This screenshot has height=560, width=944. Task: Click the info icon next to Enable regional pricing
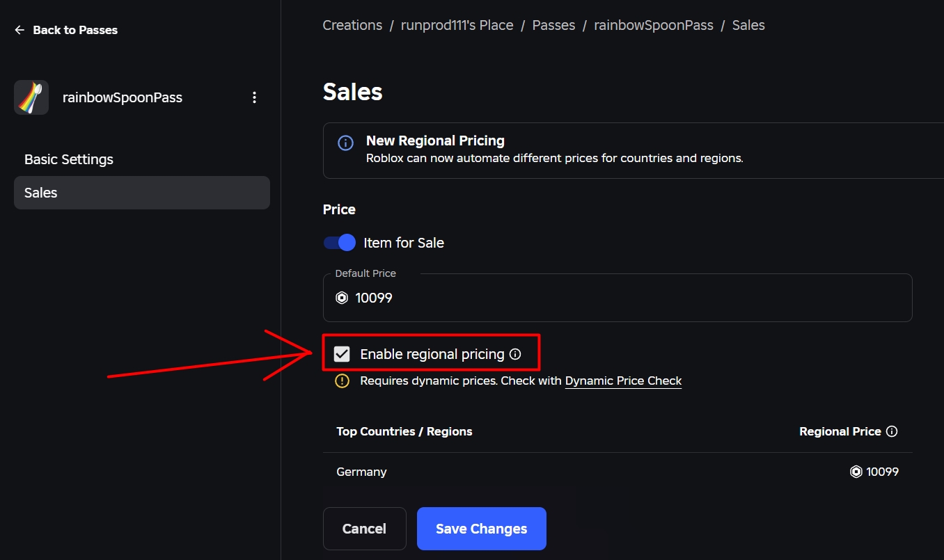[x=515, y=354]
